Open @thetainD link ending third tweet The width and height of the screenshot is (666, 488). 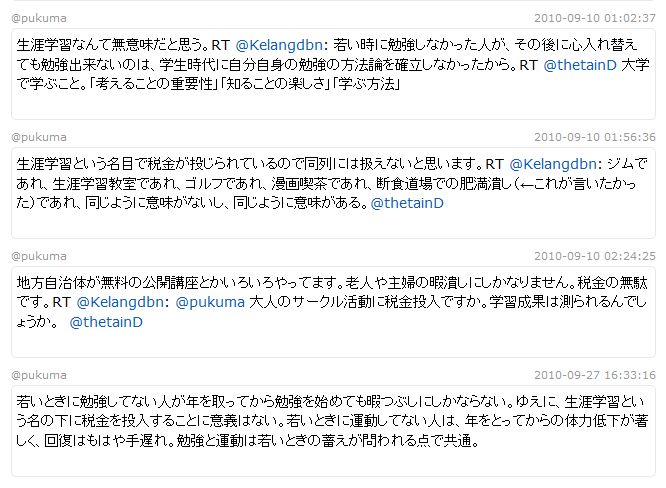106,322
